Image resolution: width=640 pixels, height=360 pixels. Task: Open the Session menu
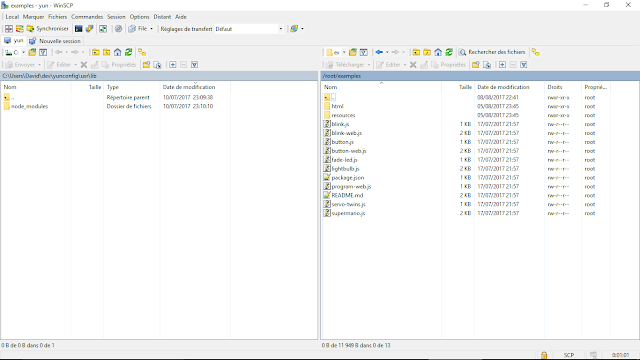pos(116,17)
